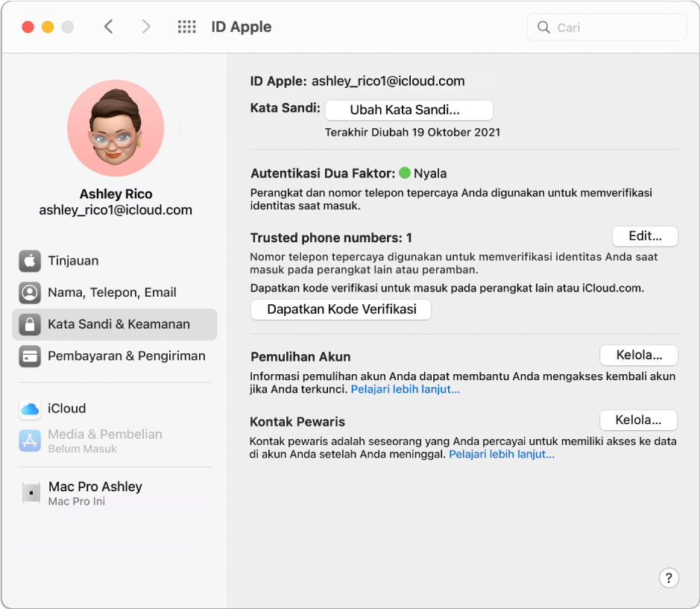Click the magnifier icon in the Cari field
Viewport: 700px width, 609px height.
click(x=543, y=27)
